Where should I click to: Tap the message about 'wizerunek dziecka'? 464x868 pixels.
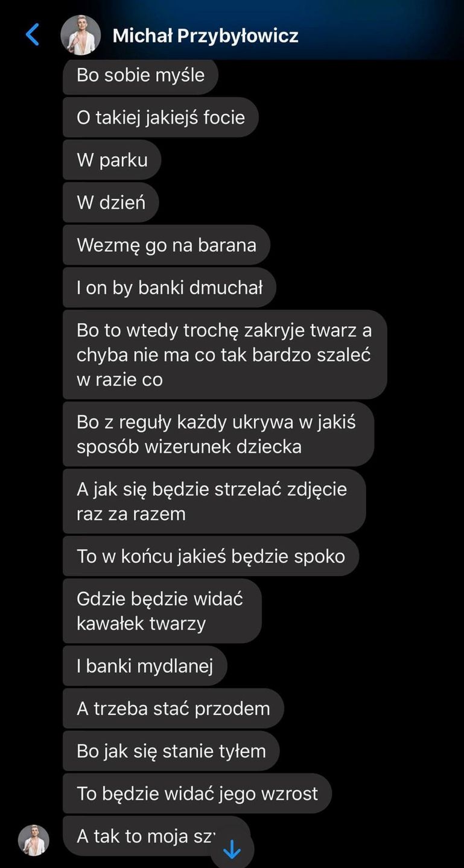218,434
